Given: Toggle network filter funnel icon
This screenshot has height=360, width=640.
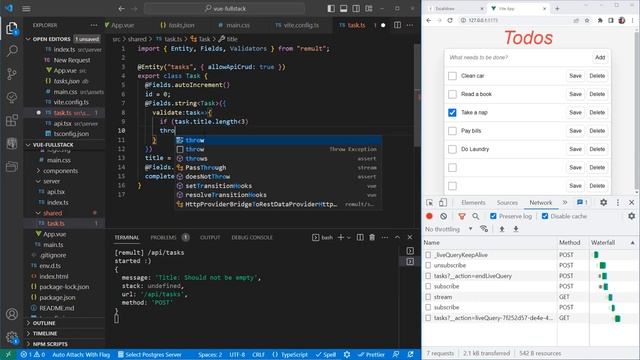Looking at the screenshot, I should 462,216.
